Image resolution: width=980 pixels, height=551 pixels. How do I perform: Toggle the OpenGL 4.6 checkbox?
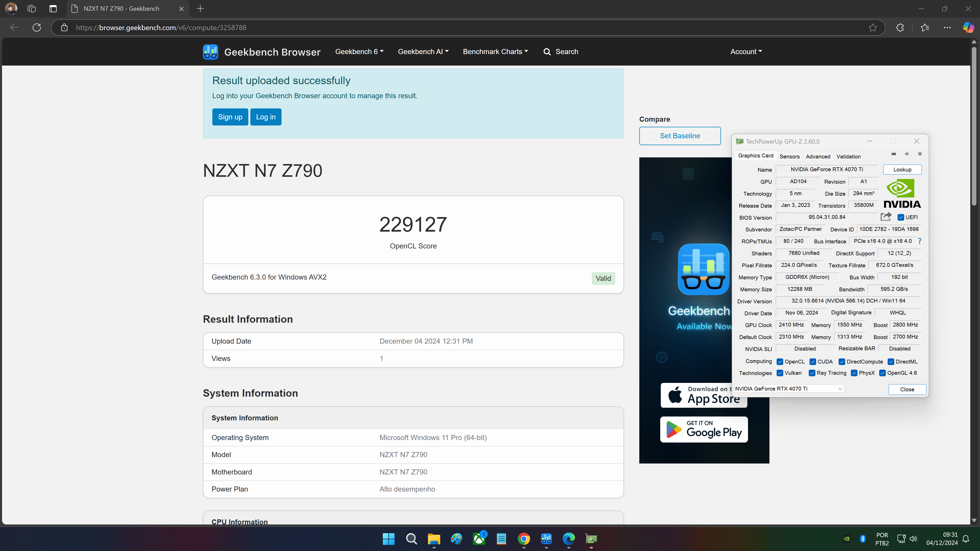click(x=883, y=373)
